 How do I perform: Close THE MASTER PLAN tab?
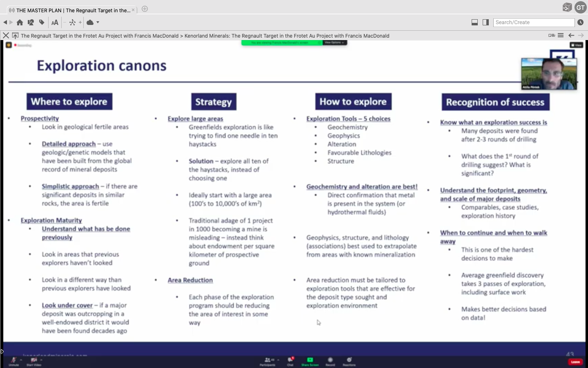[x=133, y=10]
